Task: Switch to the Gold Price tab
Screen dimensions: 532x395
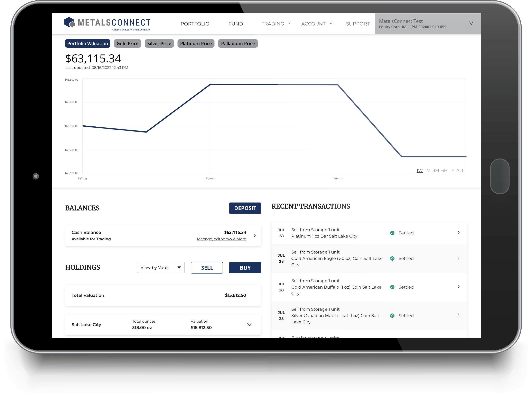Action: pos(128,44)
